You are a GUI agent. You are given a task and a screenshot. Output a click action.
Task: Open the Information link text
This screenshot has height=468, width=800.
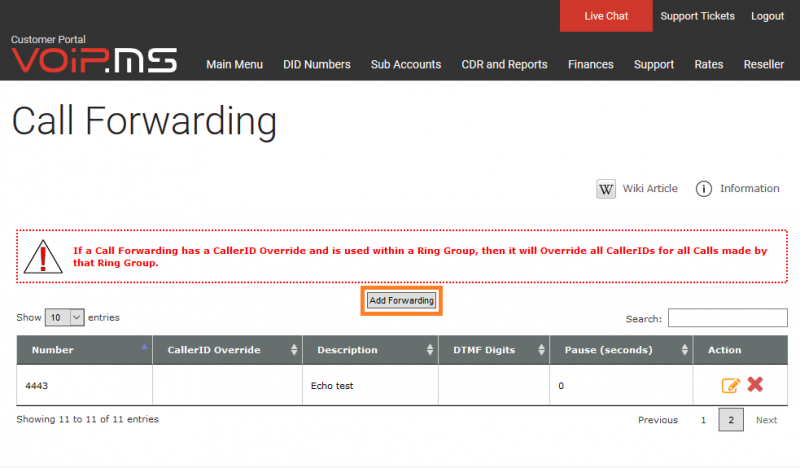click(749, 188)
